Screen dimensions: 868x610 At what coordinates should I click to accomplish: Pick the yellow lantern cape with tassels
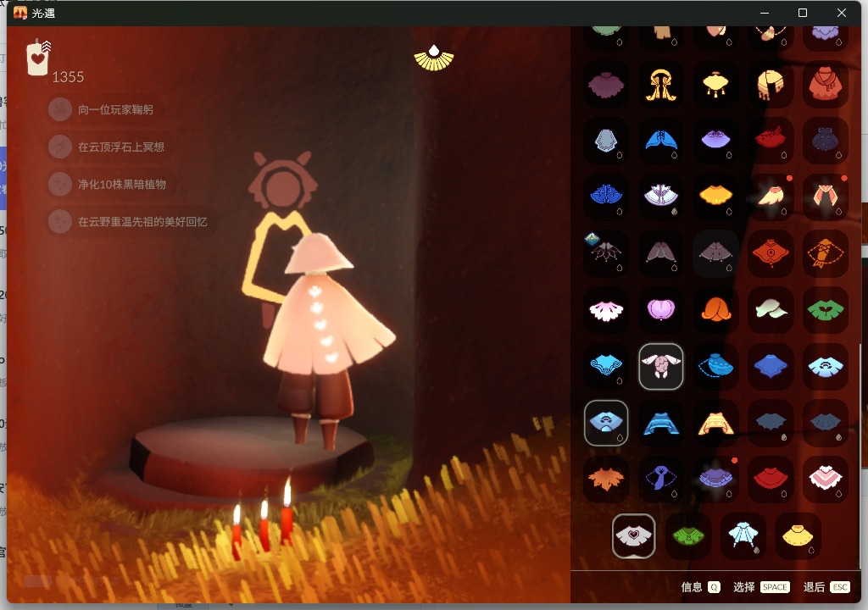pos(715,84)
